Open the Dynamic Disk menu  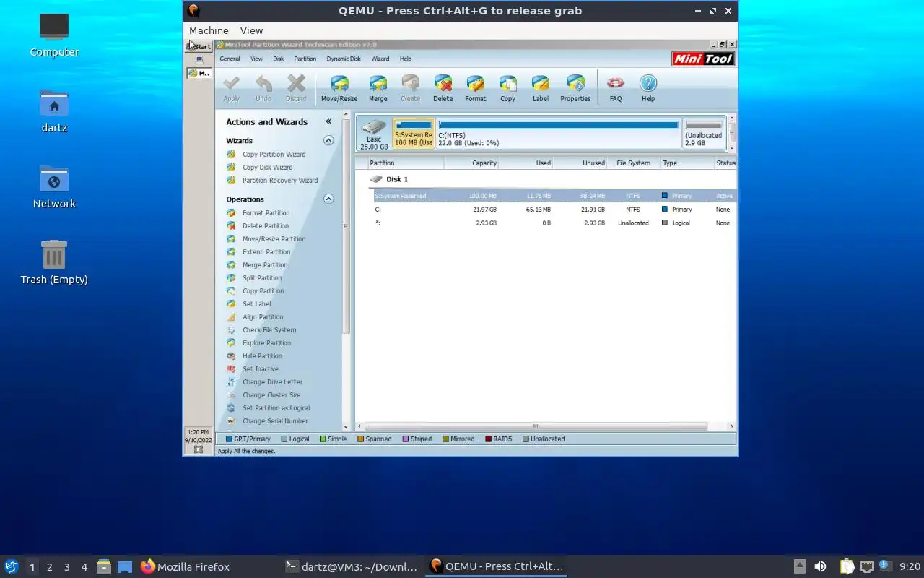tap(344, 59)
